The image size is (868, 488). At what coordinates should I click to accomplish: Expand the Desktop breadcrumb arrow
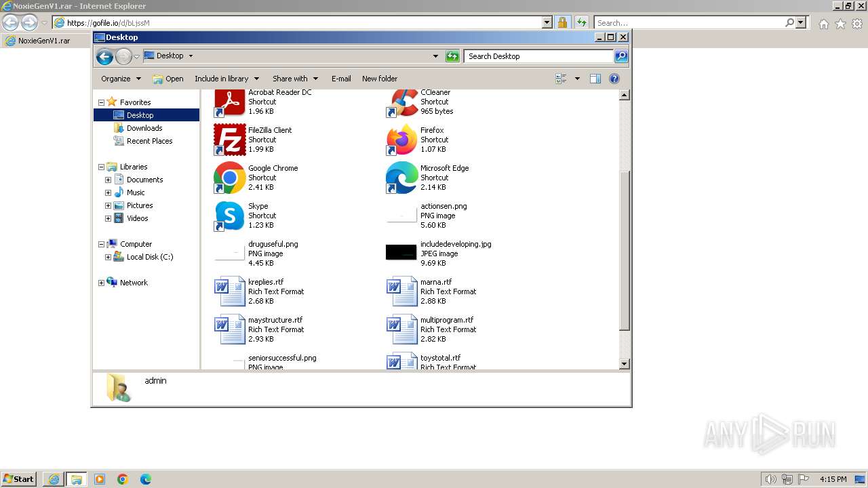(191, 56)
